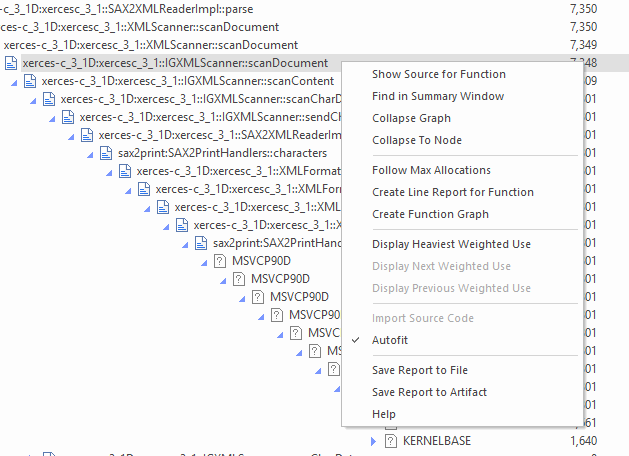Pick Collapse Graph from the context menu

[411, 118]
